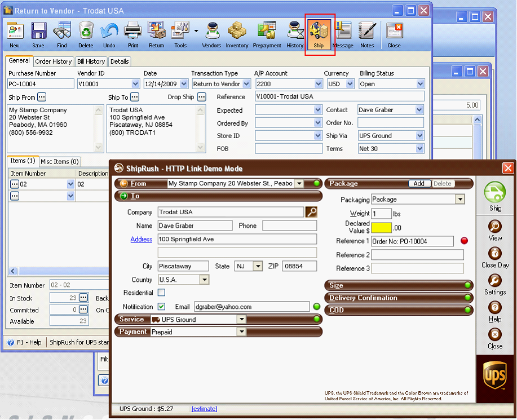Click the Package Add button

pos(419,184)
